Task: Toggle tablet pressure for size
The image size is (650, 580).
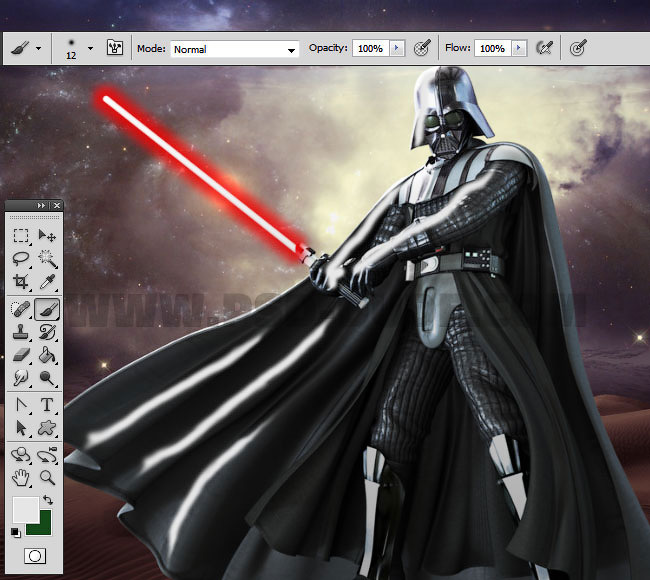Action: pyautogui.click(x=578, y=48)
